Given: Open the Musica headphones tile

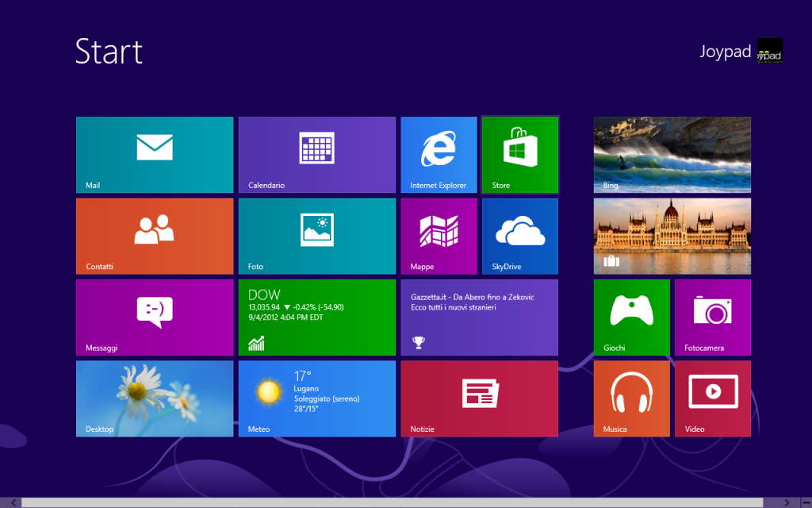Looking at the screenshot, I should point(632,398).
